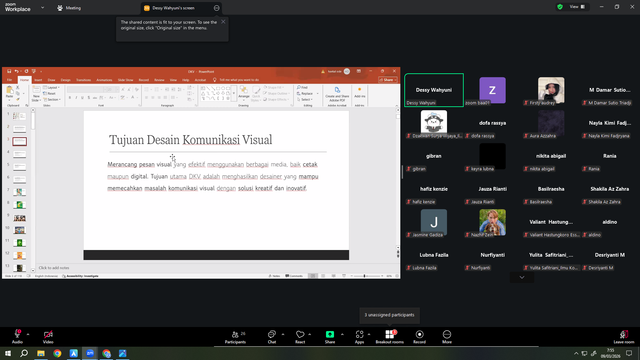This screenshot has width=640, height=360.
Task: Toggle the Audio mute microphone
Action: coord(17,337)
